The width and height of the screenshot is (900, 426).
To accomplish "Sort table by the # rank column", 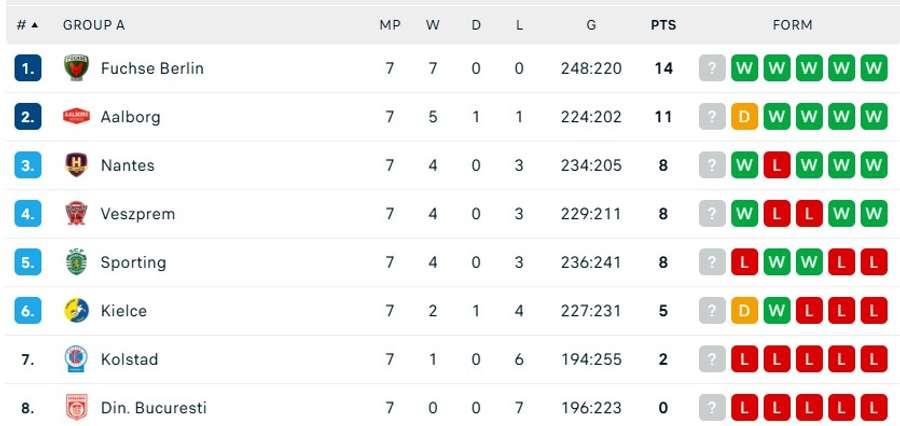I will point(27,25).
